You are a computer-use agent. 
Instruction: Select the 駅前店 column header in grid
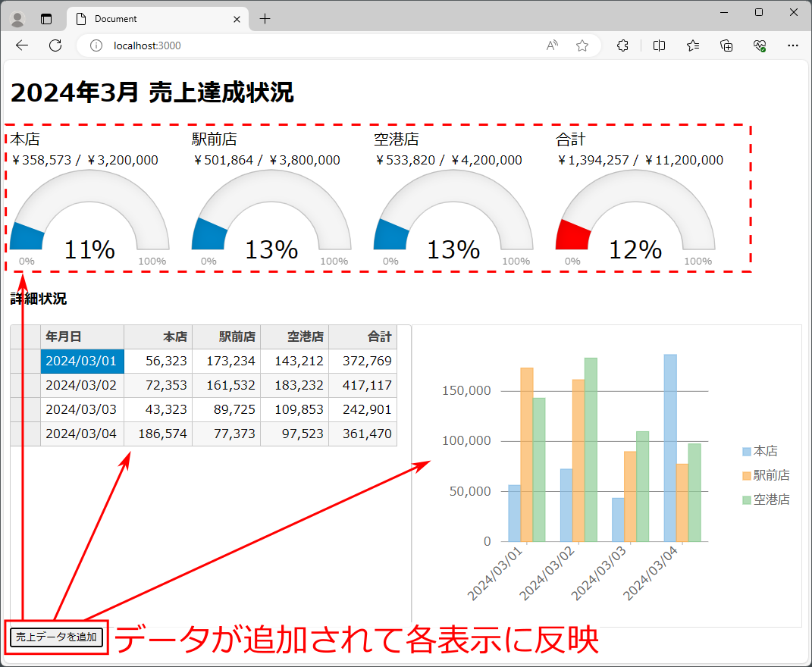coord(226,337)
